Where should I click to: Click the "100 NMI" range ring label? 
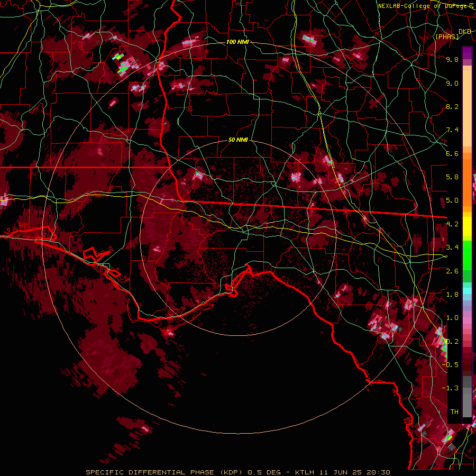(x=237, y=42)
